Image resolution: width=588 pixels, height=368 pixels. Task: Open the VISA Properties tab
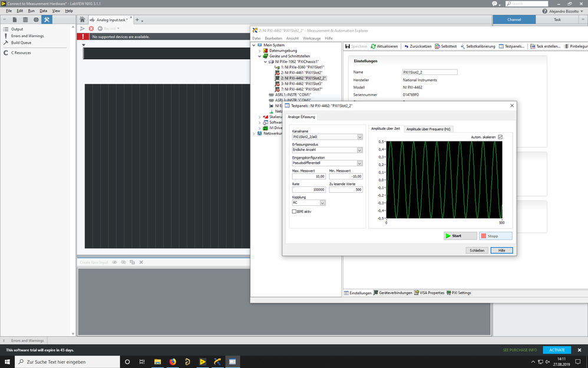coord(430,293)
